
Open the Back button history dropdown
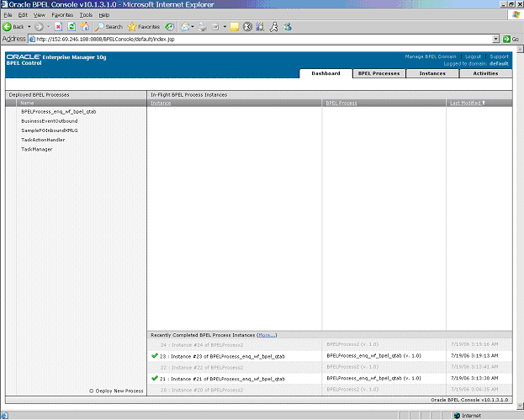pos(29,27)
